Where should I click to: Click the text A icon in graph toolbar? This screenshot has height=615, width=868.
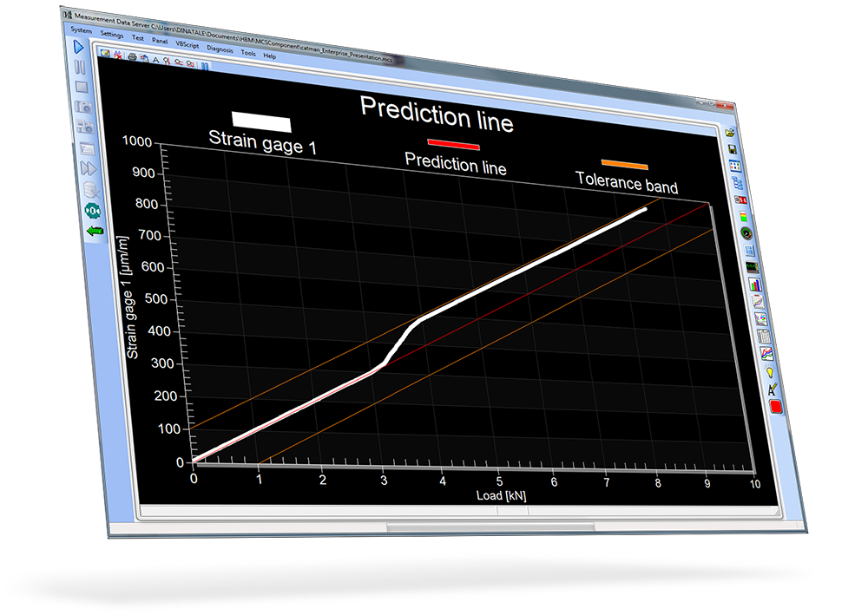pos(155,59)
